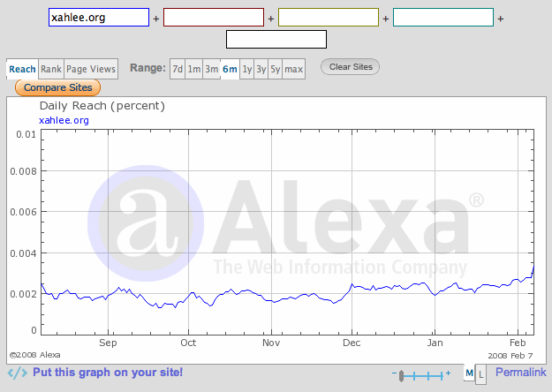Choose the 3m range option
The height and width of the screenshot is (392, 552).
[212, 69]
